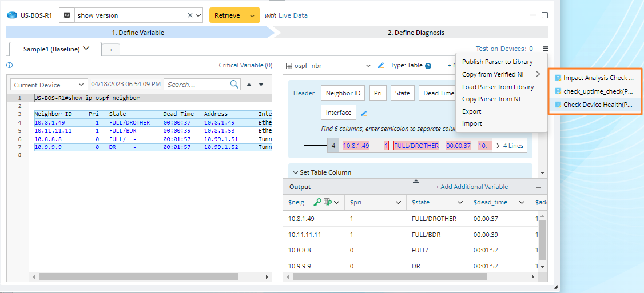
Task: Open the Retrieve button's dropdown arrow
Action: (252, 15)
